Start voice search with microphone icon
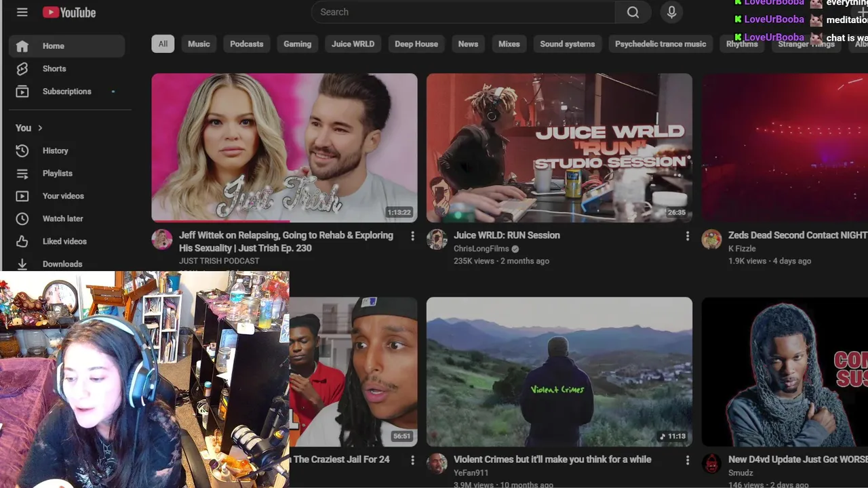The height and width of the screenshot is (488, 868). pos(671,12)
